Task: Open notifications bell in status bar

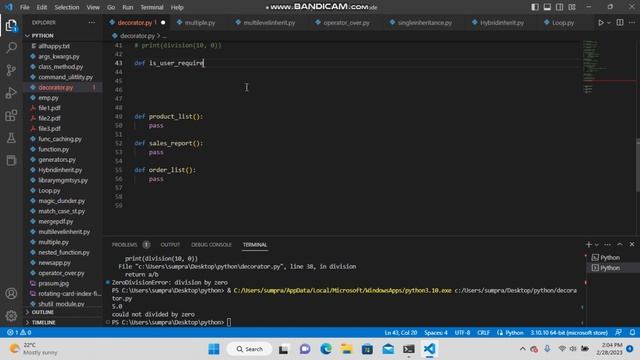Action: point(632,332)
